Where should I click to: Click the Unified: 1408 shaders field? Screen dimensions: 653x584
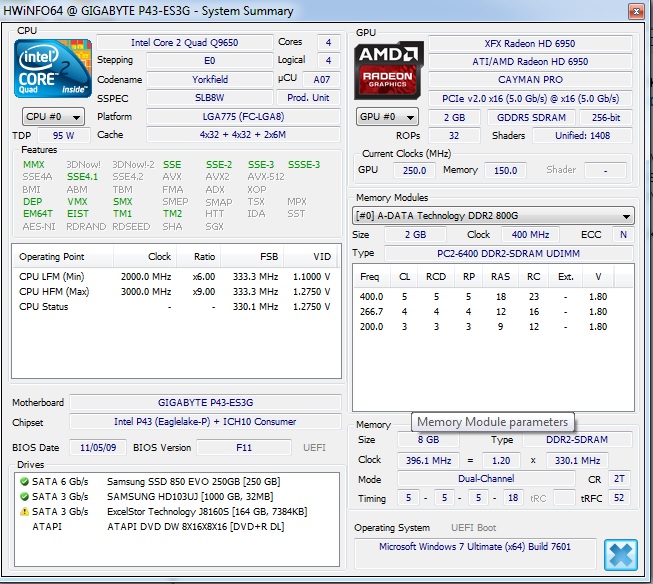(x=582, y=135)
